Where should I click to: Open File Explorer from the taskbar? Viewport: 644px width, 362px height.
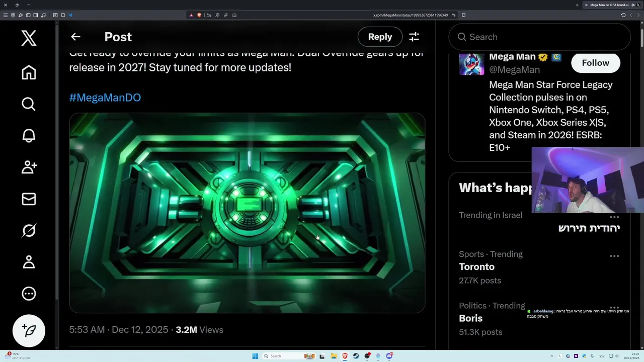pyautogui.click(x=334, y=356)
